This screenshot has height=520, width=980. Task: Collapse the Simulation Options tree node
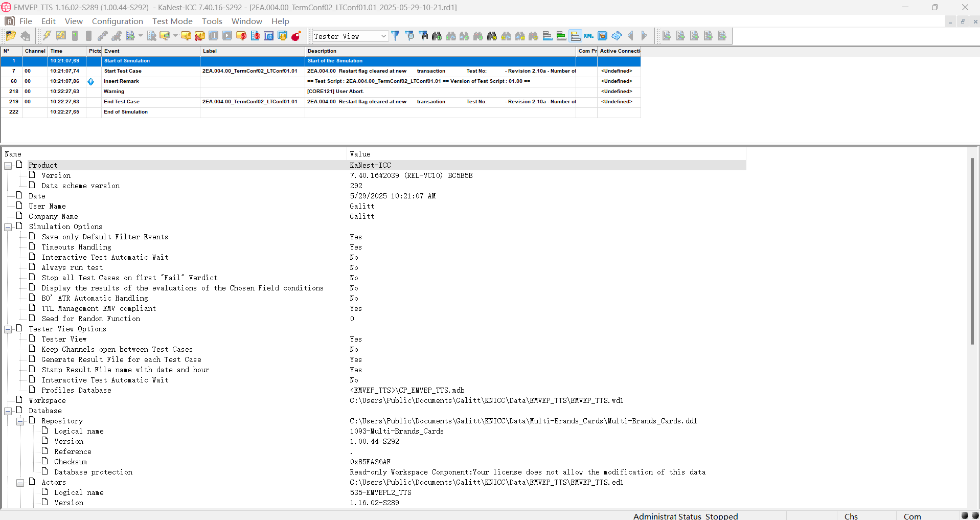coord(8,227)
